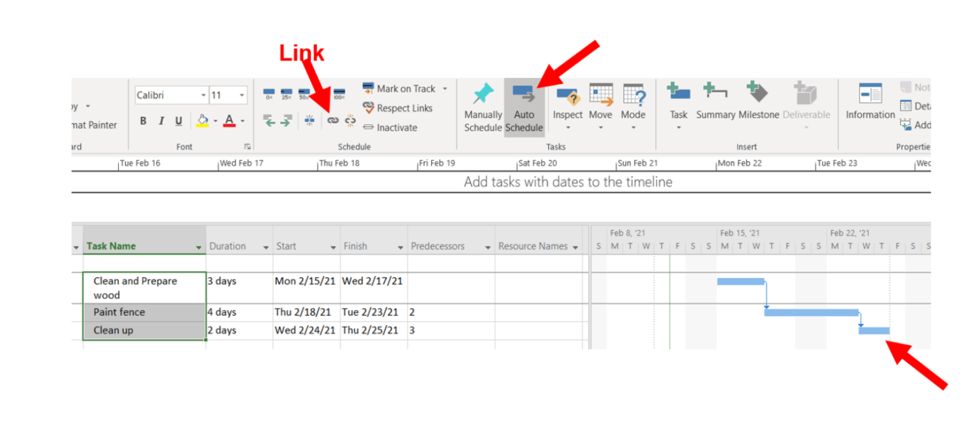Screen dimensions: 980x440
Task: Click the Link Tasks chain icon
Action: tap(332, 120)
